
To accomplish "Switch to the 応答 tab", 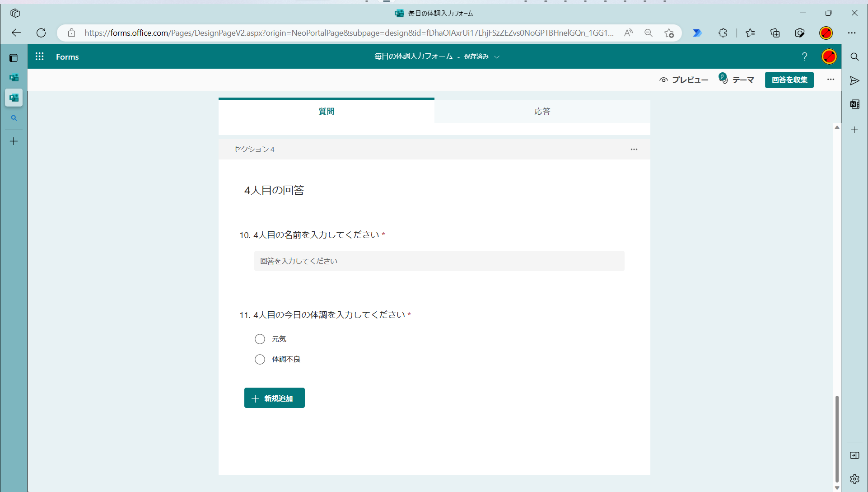I will point(542,111).
